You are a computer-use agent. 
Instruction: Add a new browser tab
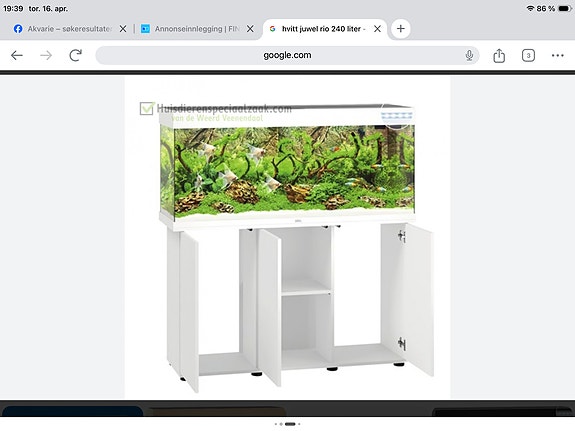click(x=400, y=29)
